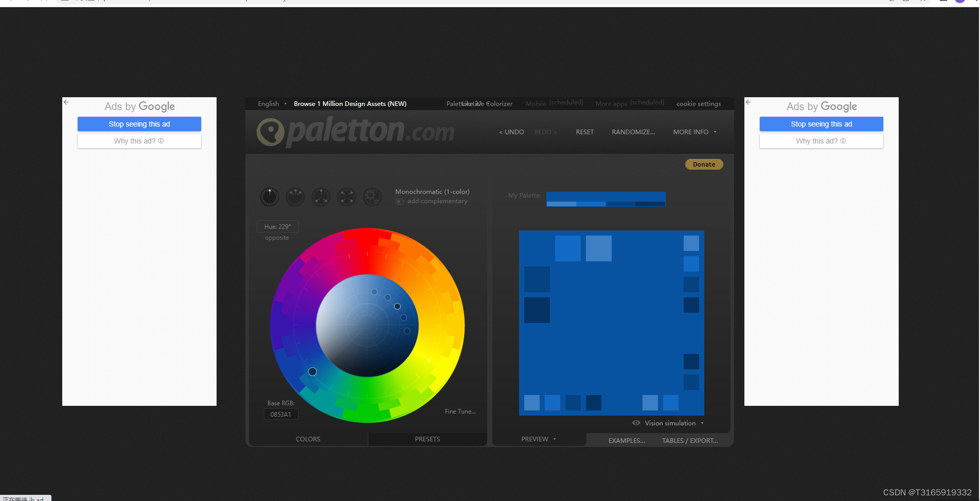Click the Hue: 229° value box
This screenshot has width=980, height=501.
[x=278, y=226]
